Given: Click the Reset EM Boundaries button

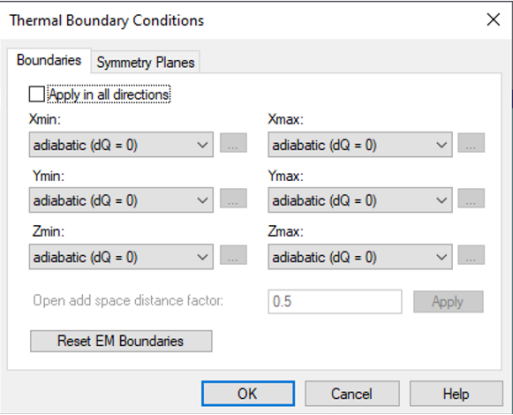Looking at the screenshot, I should (121, 341).
